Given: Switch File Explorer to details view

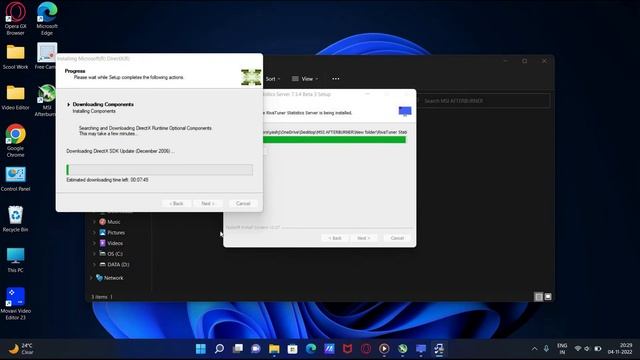Looking at the screenshot, I should point(539,297).
